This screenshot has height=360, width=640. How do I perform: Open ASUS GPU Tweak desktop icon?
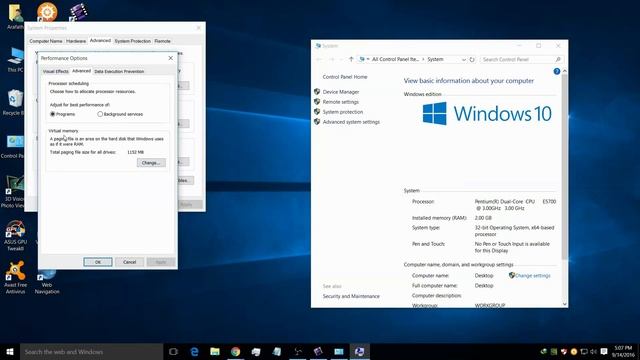15,236
